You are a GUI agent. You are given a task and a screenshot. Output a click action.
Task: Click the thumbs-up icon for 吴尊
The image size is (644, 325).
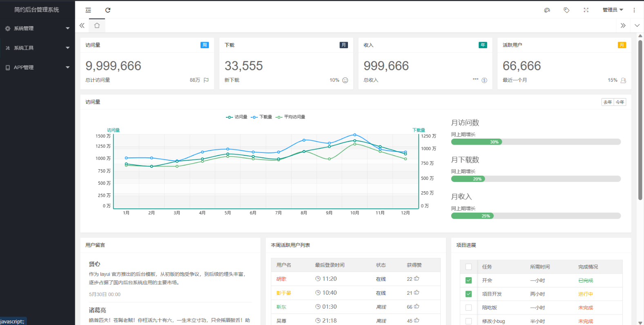417,320
